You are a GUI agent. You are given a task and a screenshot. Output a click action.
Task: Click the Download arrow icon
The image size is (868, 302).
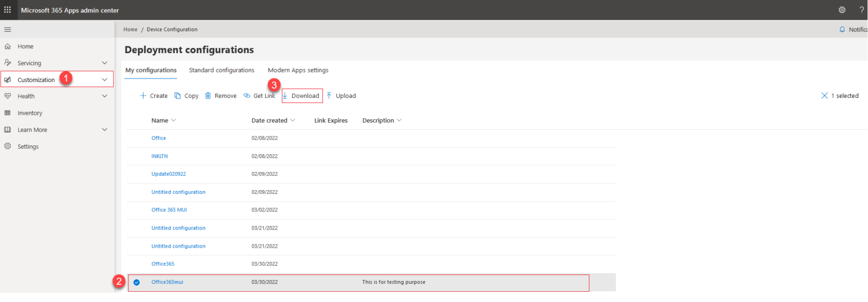tap(285, 96)
